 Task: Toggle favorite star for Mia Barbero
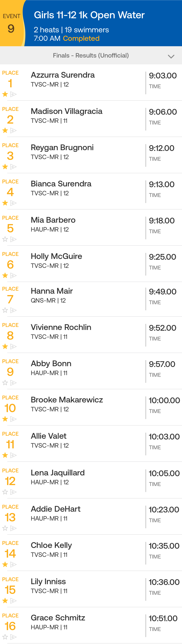coord(5,239)
